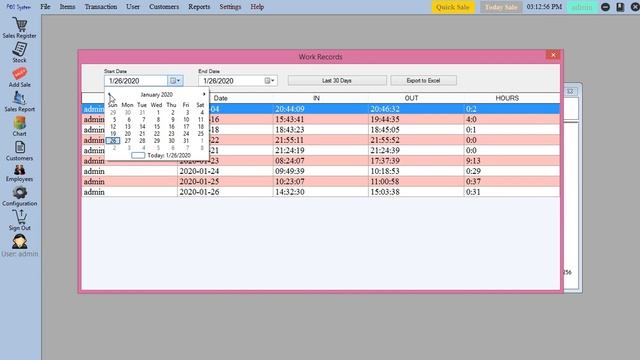
Task: Click the admin user avatar icon
Action: (x=19, y=241)
